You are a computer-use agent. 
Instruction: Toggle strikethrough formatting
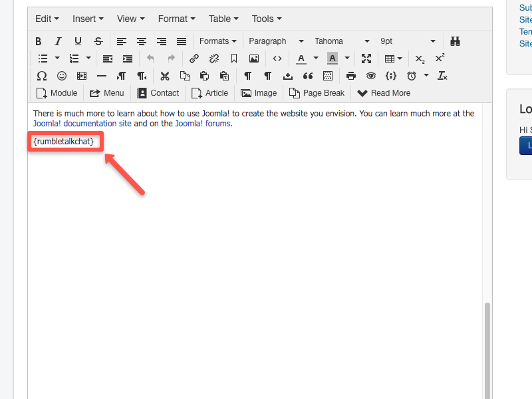(98, 41)
